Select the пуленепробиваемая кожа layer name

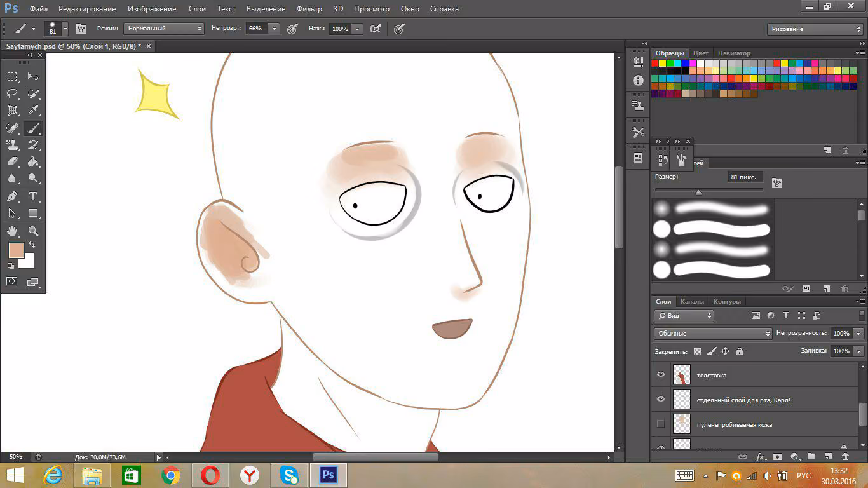click(x=735, y=424)
